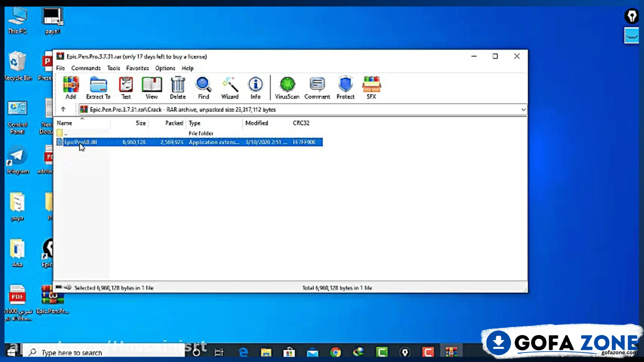Click 'Application extens...' type cell
Image resolution: width=644 pixels, height=362 pixels.
pos(214,142)
